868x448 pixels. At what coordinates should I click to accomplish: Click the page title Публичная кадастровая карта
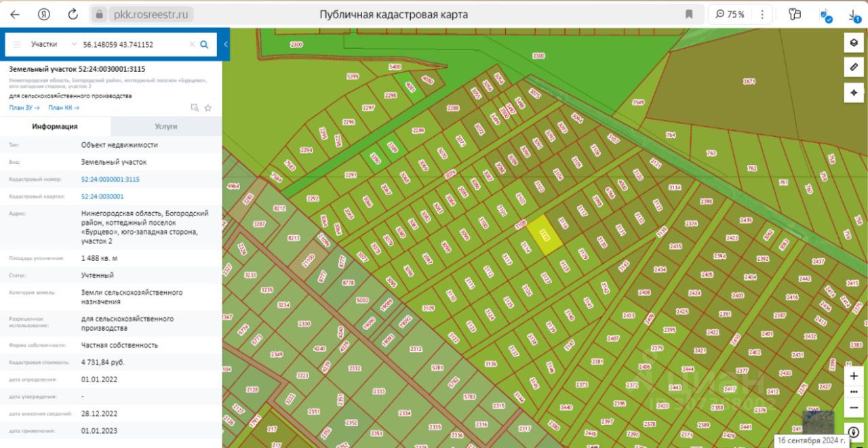point(393,14)
